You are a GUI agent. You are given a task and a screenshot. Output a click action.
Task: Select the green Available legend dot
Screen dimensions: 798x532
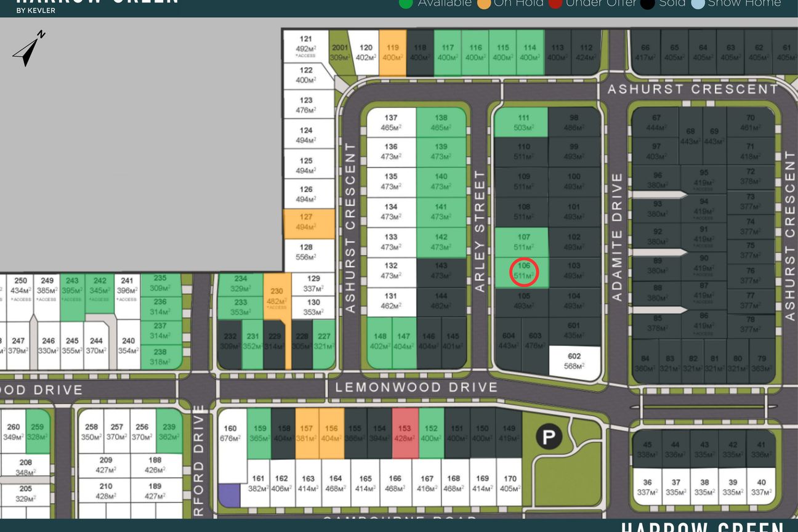pos(406,3)
